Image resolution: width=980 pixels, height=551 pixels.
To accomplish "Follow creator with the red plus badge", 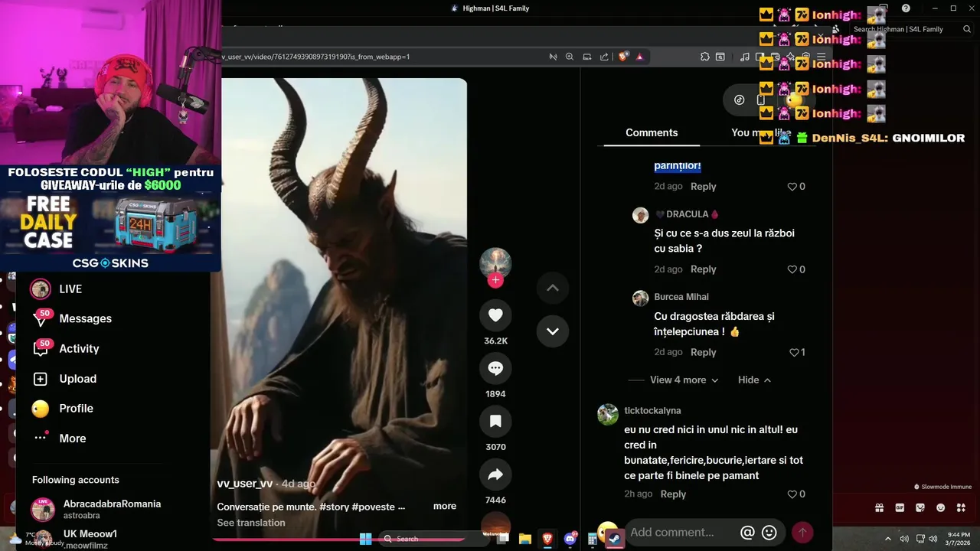I will pos(495,280).
